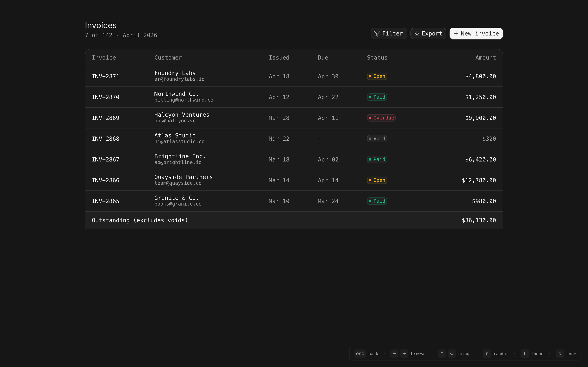The height and width of the screenshot is (367, 588).
Task: Click the funnel icon in Filter button
Action: (x=377, y=33)
